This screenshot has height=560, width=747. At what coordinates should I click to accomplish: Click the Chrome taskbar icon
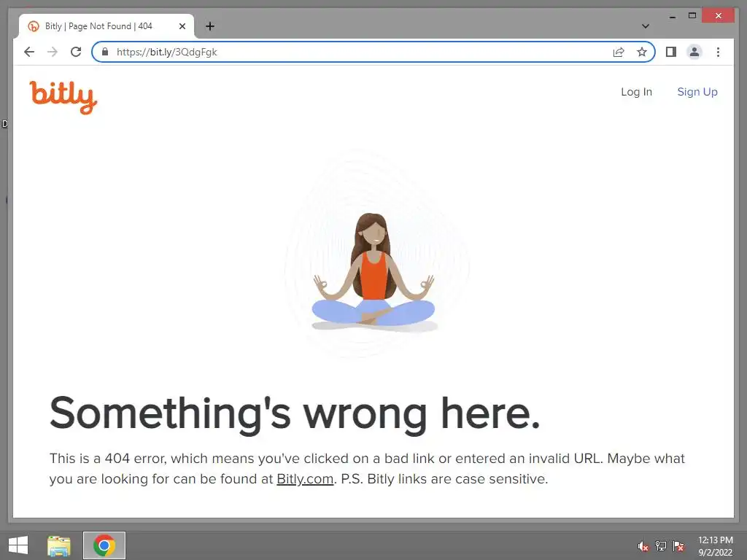click(104, 545)
